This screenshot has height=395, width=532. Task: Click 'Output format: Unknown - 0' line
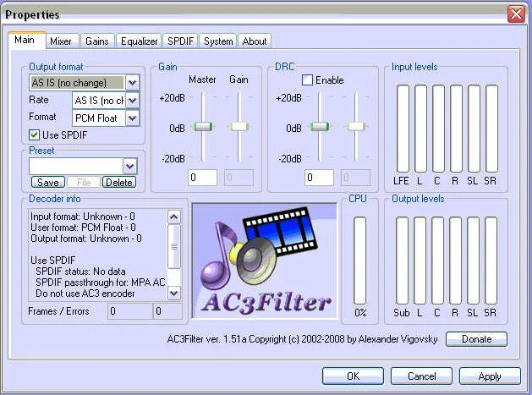tap(86, 239)
